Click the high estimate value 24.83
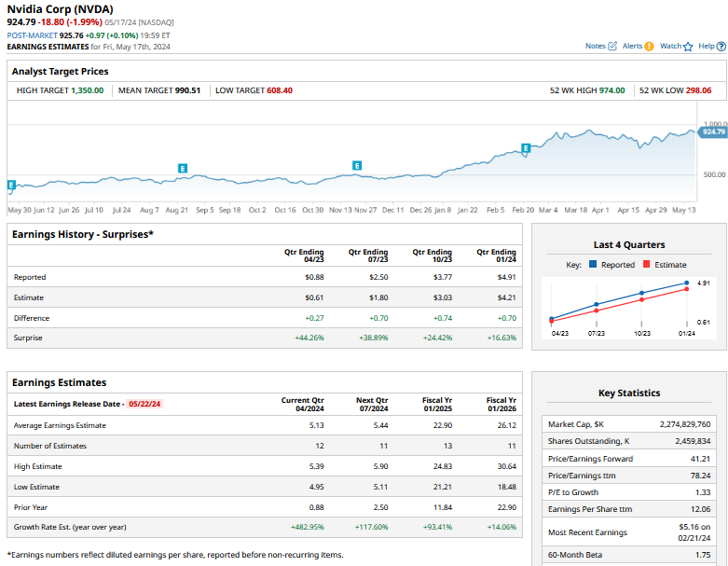Screen dimensions: 728x566 point(443,466)
